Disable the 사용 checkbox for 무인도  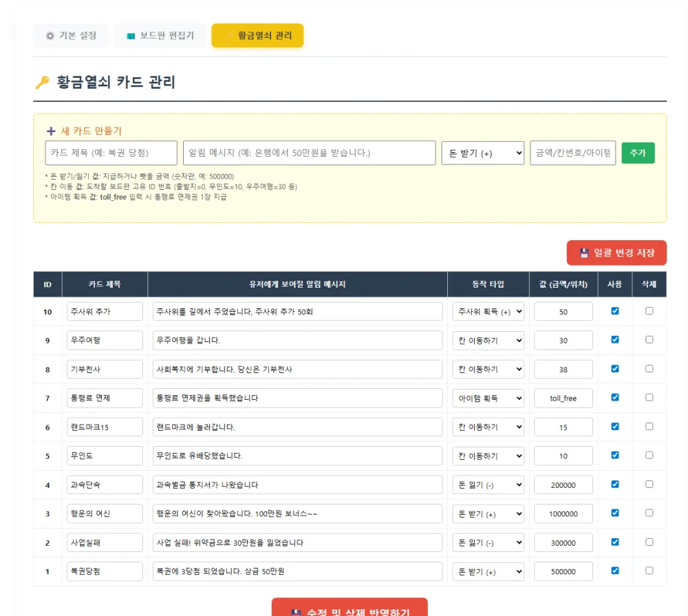point(615,456)
